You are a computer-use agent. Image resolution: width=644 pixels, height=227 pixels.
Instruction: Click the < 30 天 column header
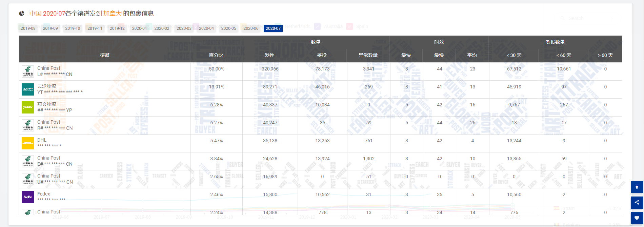514,55
